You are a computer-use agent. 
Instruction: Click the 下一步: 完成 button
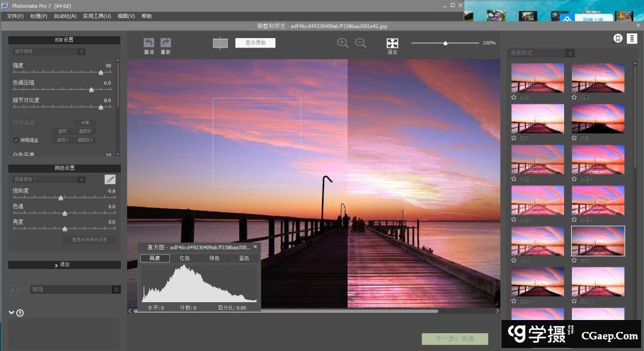pos(454,338)
